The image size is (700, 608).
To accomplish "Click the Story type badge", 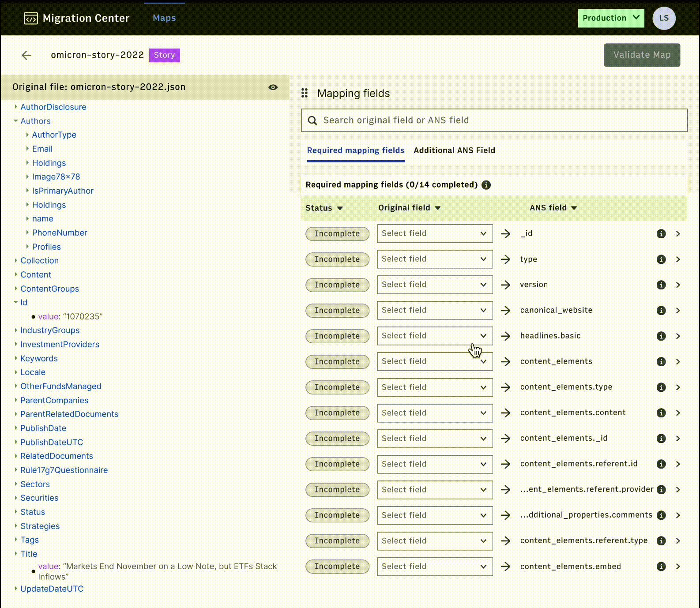I will click(x=165, y=55).
